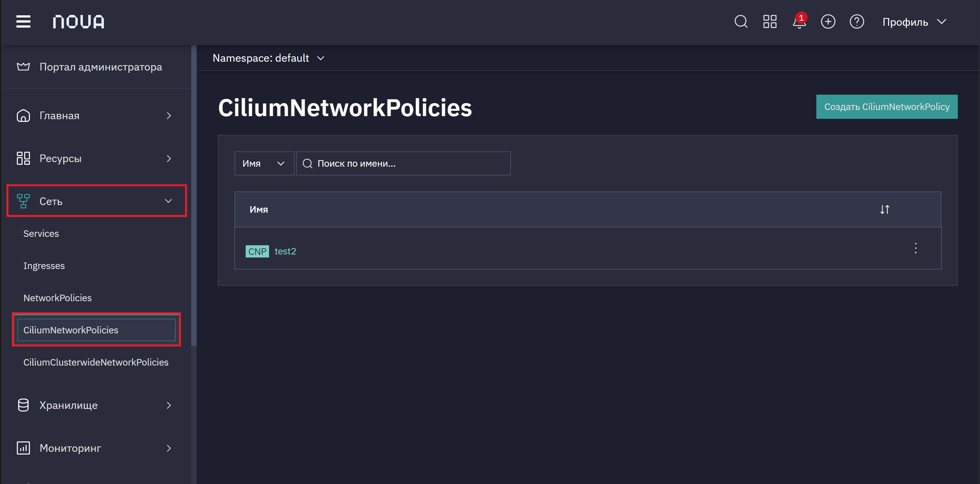The width and height of the screenshot is (980, 484).
Task: Sort table by Имя column header
Action: click(259, 210)
